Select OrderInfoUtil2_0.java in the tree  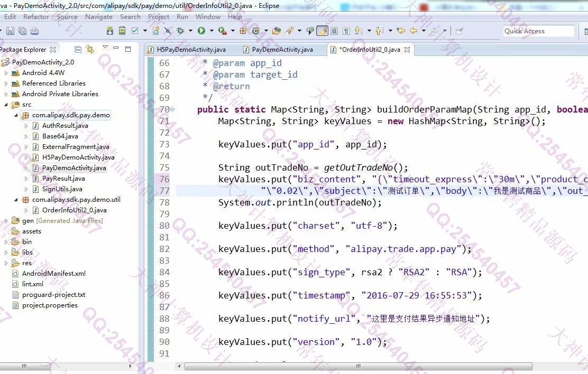pos(74,210)
